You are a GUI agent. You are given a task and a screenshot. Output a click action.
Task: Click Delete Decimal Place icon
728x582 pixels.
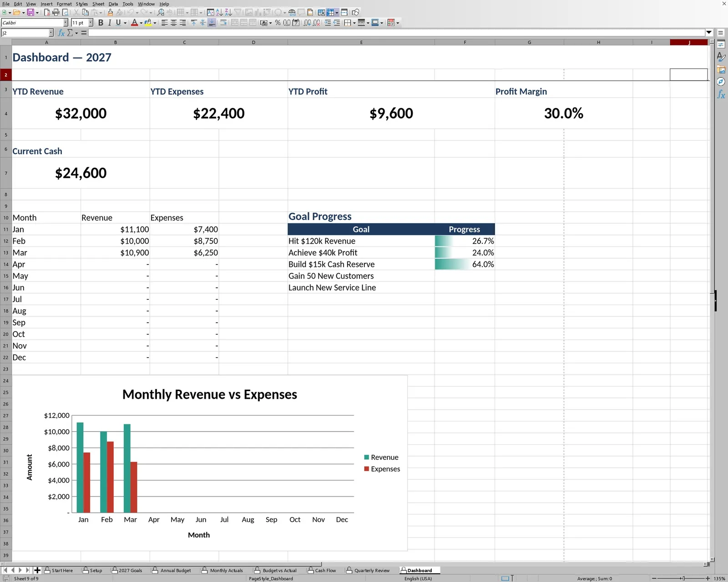(317, 23)
